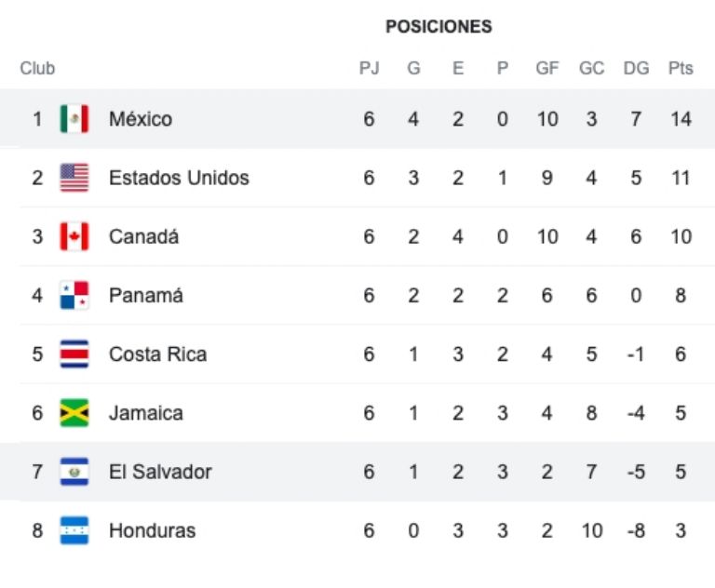Image resolution: width=715 pixels, height=588 pixels.
Task: Click the Panamá flag icon
Action: (74, 295)
